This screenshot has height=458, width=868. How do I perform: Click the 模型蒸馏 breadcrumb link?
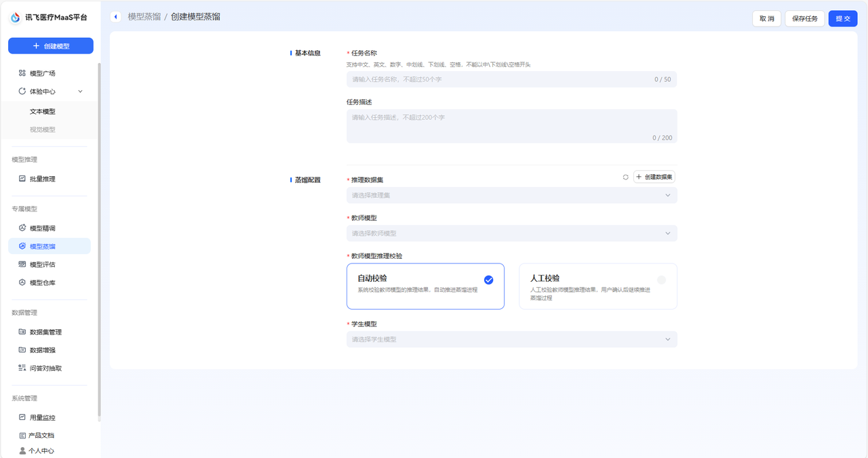144,17
